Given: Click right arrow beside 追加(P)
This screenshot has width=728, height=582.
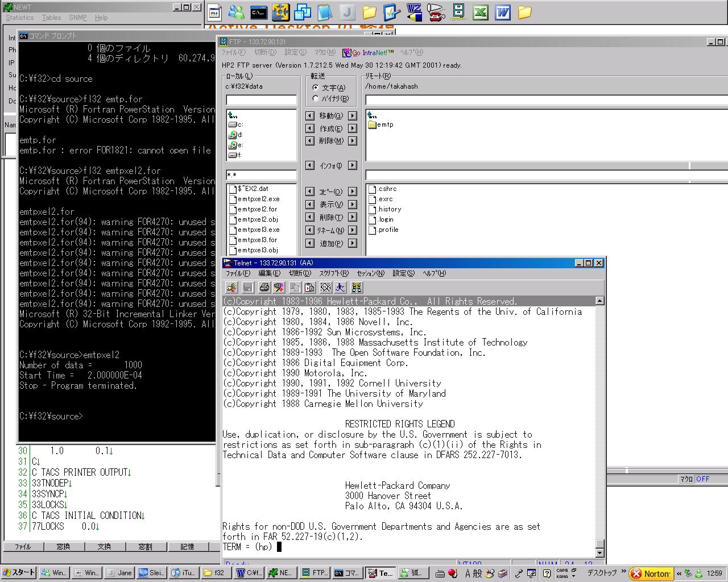Looking at the screenshot, I should click(x=353, y=243).
